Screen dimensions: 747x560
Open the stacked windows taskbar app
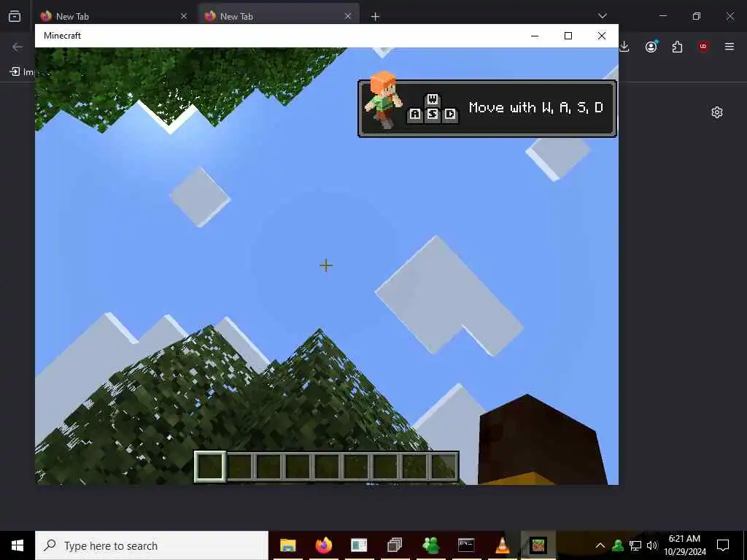[x=395, y=545]
